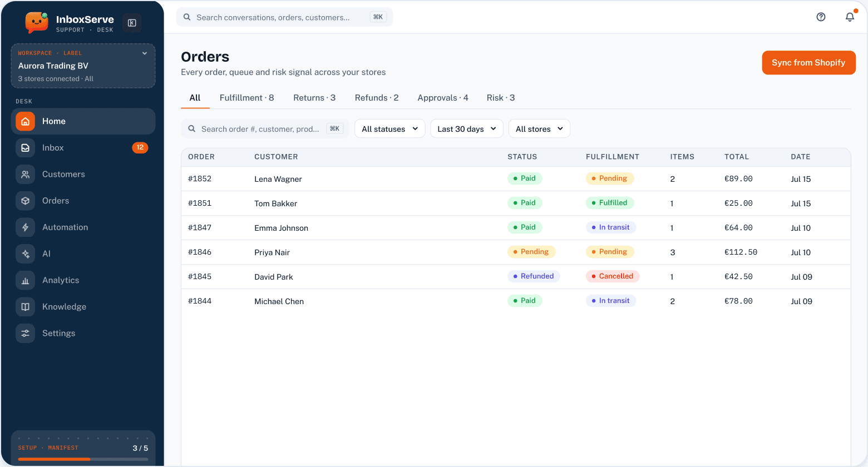
Task: Open the notifications bell
Action: point(850,17)
